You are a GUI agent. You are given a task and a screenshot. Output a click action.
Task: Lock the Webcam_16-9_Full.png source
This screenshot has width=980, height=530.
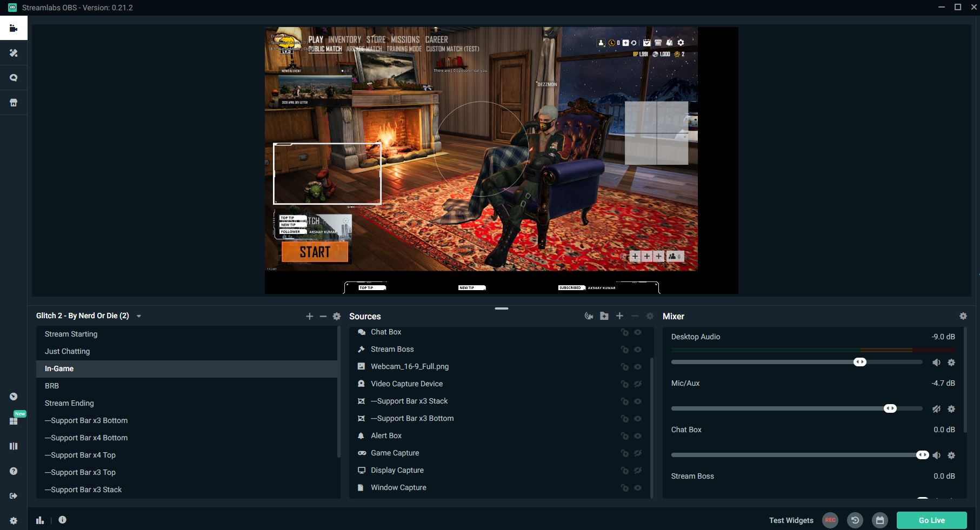[x=624, y=367]
